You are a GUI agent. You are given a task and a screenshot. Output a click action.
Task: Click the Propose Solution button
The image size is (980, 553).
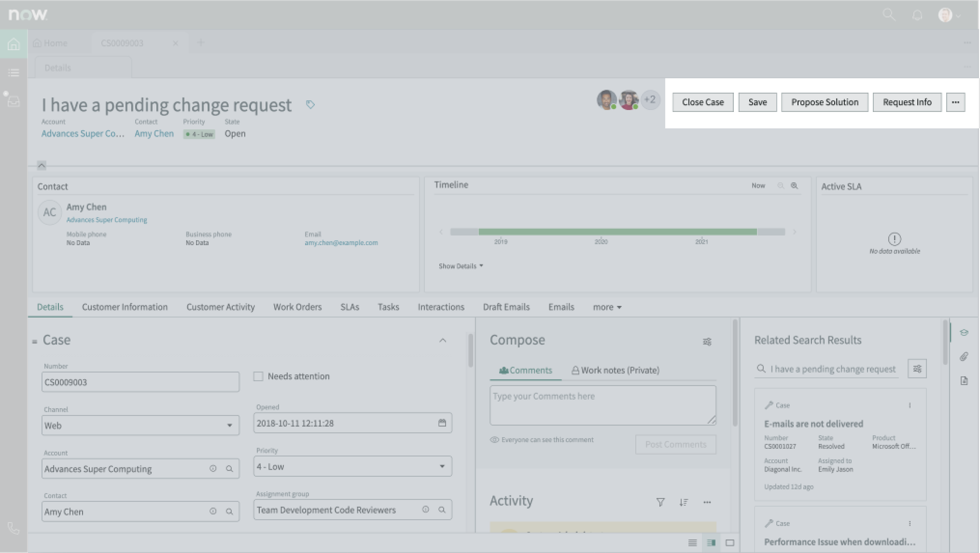coord(825,102)
